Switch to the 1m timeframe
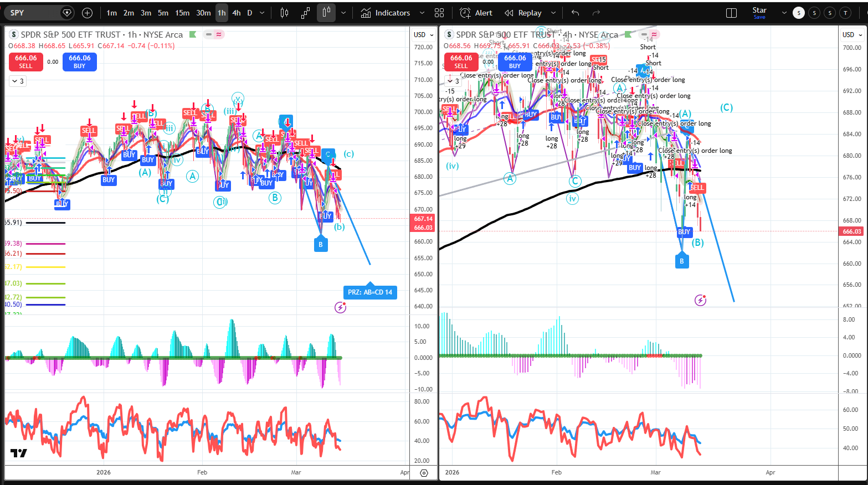This screenshot has height=485, width=868. click(x=112, y=13)
